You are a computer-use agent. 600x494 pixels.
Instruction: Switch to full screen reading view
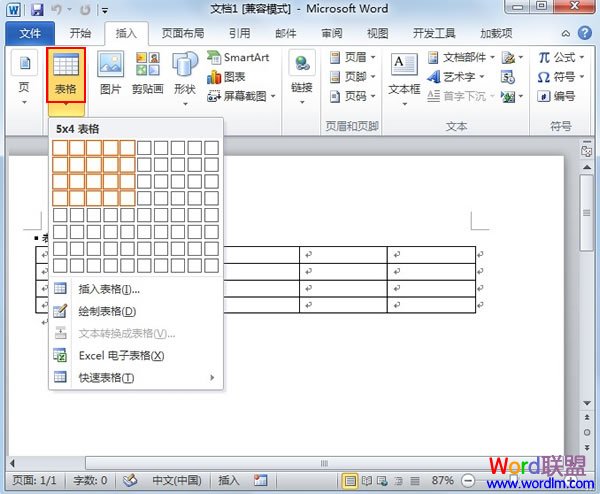tap(367, 481)
